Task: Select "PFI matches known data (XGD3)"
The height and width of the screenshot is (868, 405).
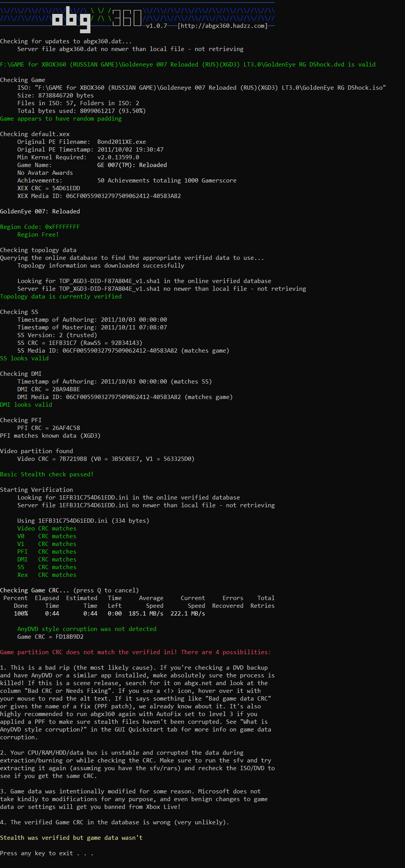Action: coord(50,436)
